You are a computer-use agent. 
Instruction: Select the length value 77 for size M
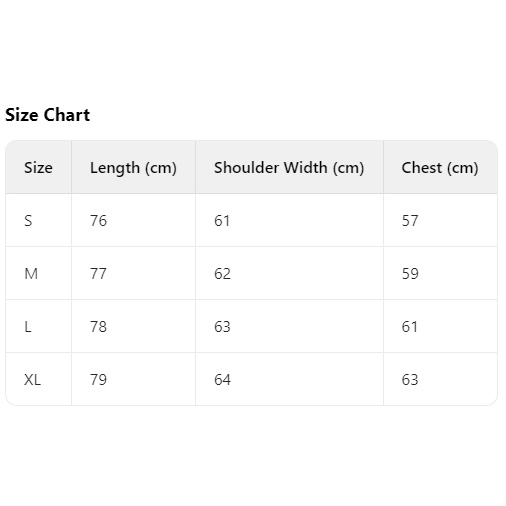coord(98,274)
